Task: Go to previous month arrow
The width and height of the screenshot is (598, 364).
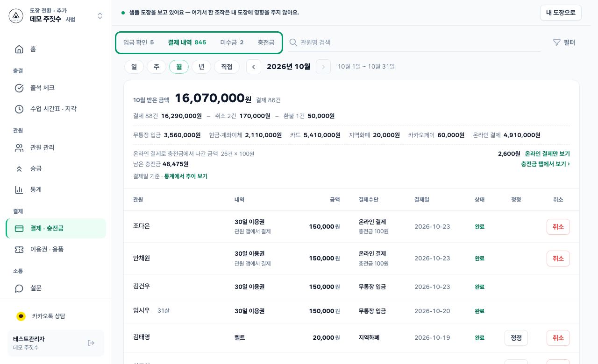Action: 254,67
